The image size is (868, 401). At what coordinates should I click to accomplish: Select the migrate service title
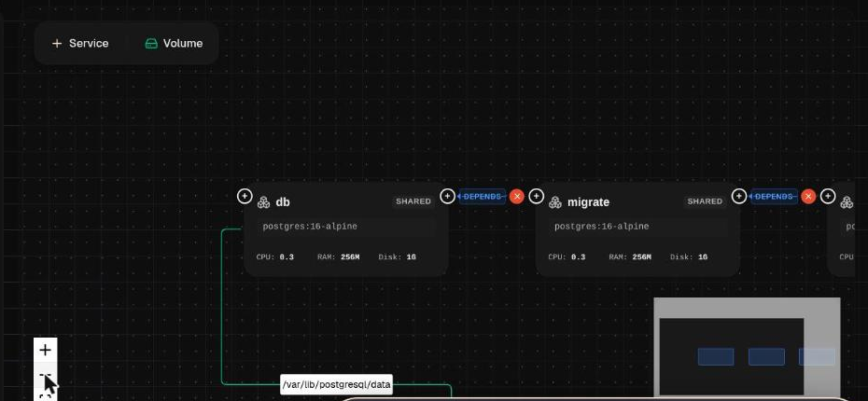(588, 201)
